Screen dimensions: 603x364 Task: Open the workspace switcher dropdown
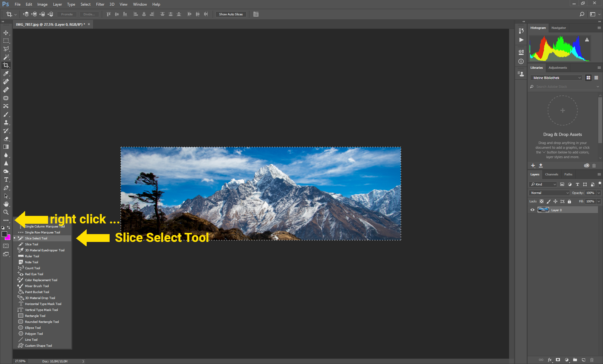click(x=595, y=14)
